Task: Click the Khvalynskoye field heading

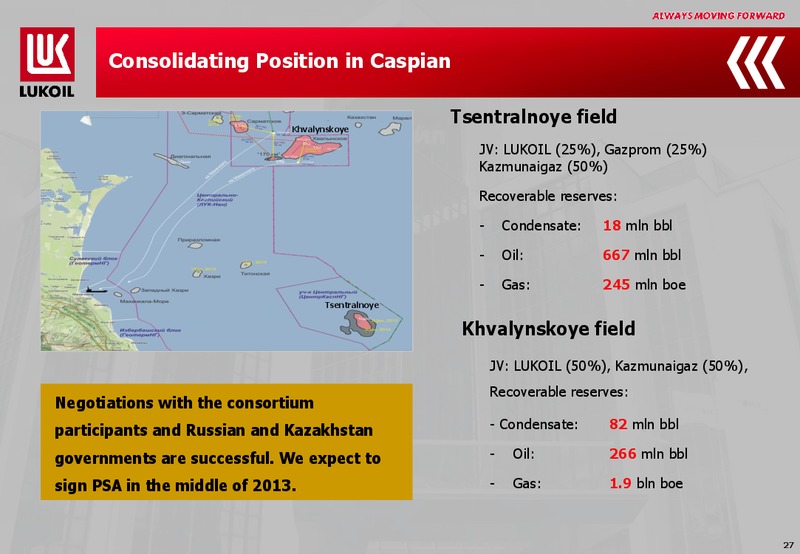Action: (x=548, y=329)
